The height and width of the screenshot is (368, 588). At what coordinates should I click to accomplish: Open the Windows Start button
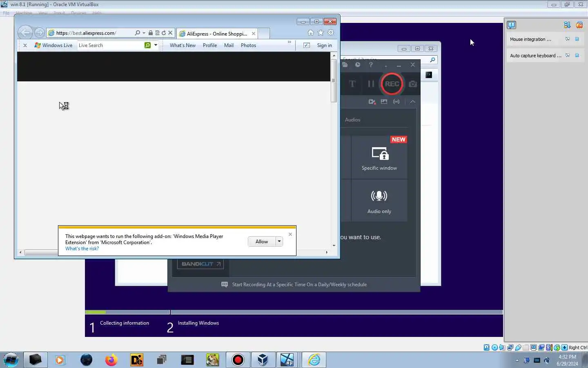pyautogui.click(x=11, y=360)
